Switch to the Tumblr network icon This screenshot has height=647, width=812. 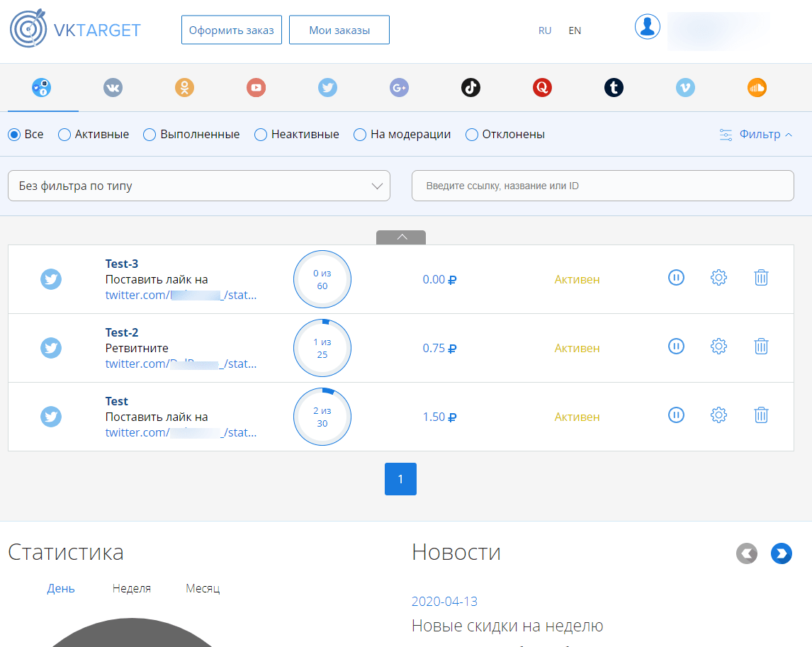614,88
